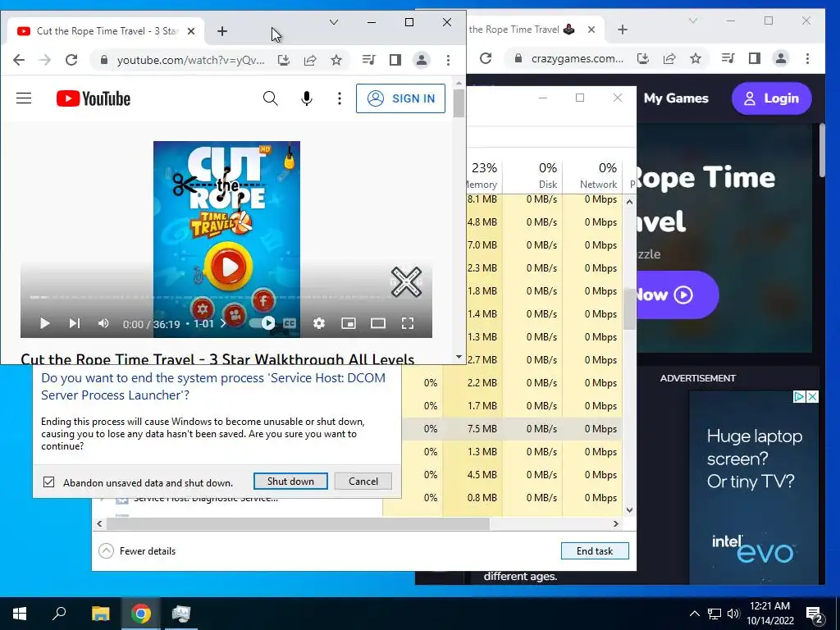Bookmark the YouTube page with star
Image resolution: width=840 pixels, height=630 pixels.
(x=336, y=60)
